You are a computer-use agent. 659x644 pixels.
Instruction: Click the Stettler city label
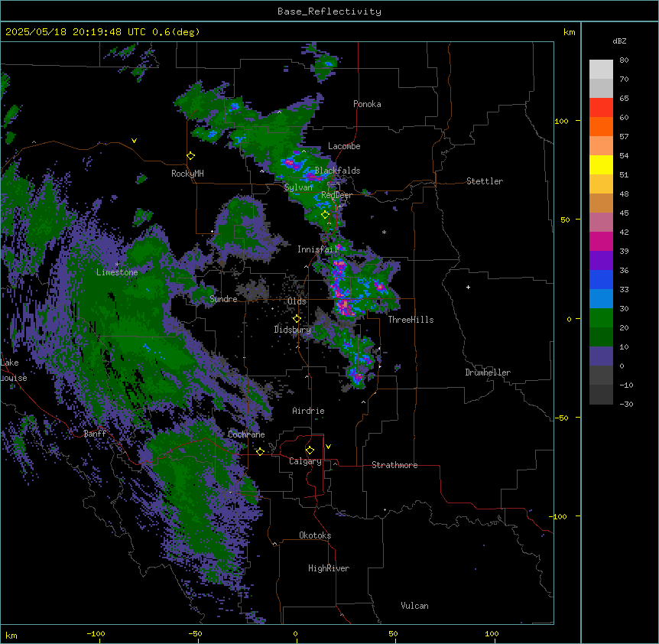[x=485, y=181]
